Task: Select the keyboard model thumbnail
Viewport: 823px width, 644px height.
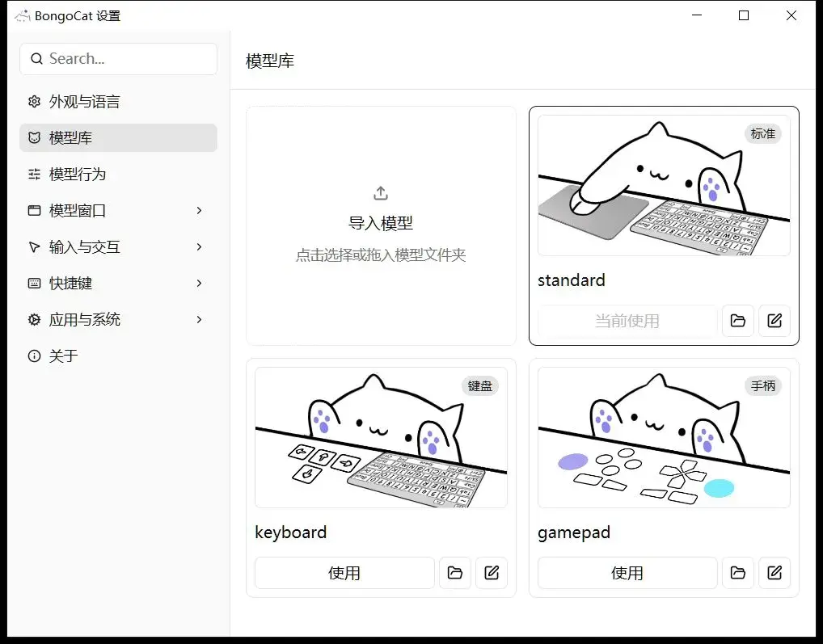Action: point(381,437)
